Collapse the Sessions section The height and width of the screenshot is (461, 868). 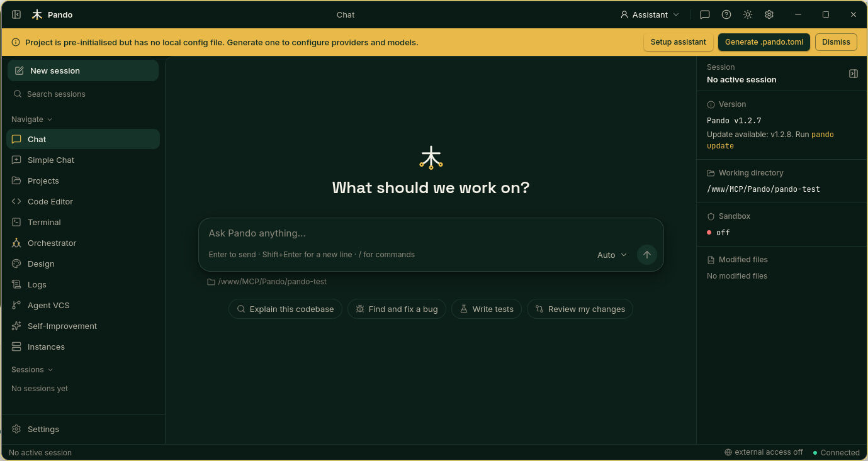pyautogui.click(x=31, y=370)
